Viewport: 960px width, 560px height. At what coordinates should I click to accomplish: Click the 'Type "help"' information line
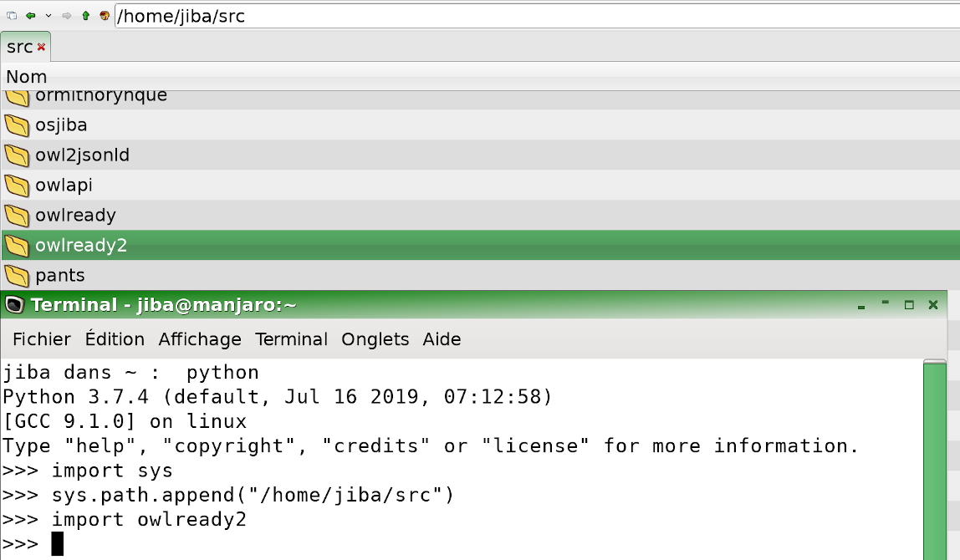431,446
